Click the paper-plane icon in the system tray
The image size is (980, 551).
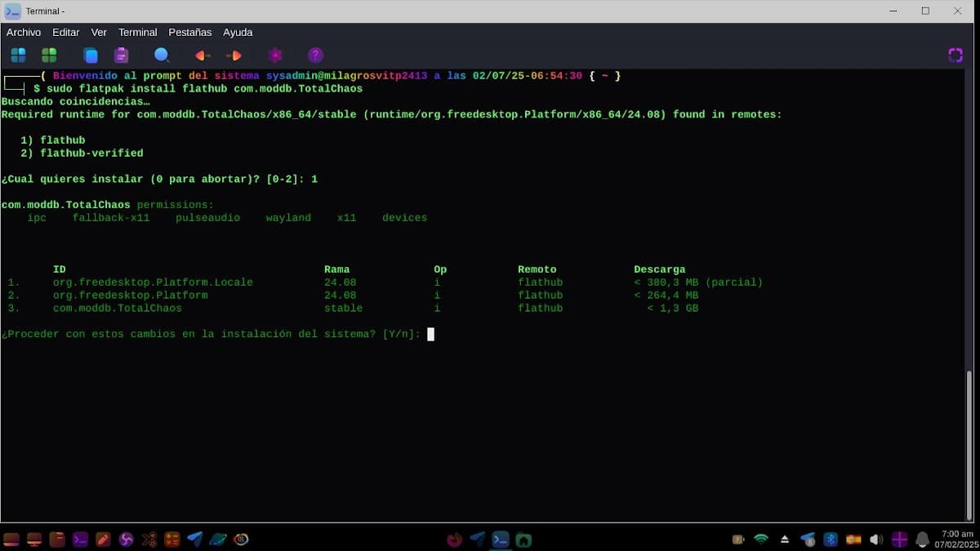click(x=808, y=540)
